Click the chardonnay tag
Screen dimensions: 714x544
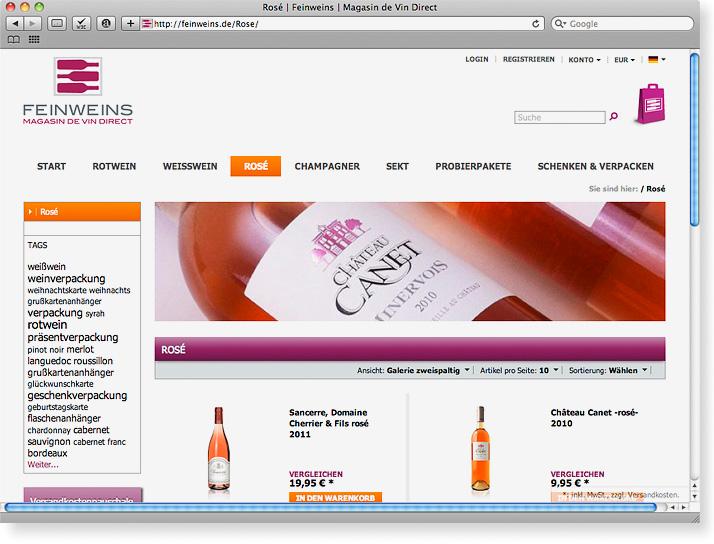coord(49,430)
